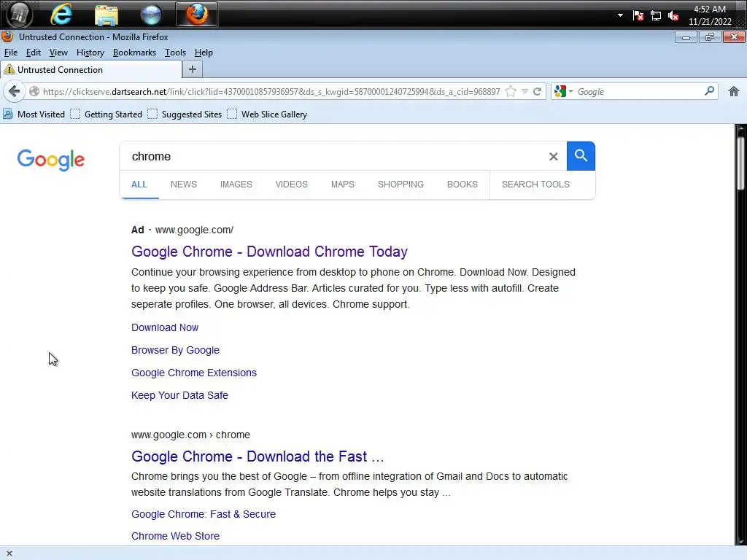The height and width of the screenshot is (560, 747).
Task: Open Chrome Web Store link
Action: [175, 536]
